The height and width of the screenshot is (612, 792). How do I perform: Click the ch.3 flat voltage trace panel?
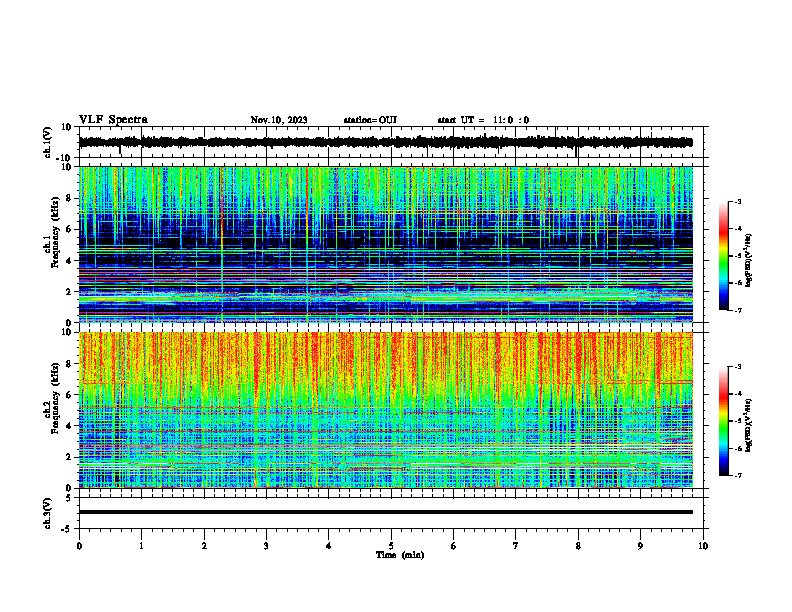tap(393, 513)
